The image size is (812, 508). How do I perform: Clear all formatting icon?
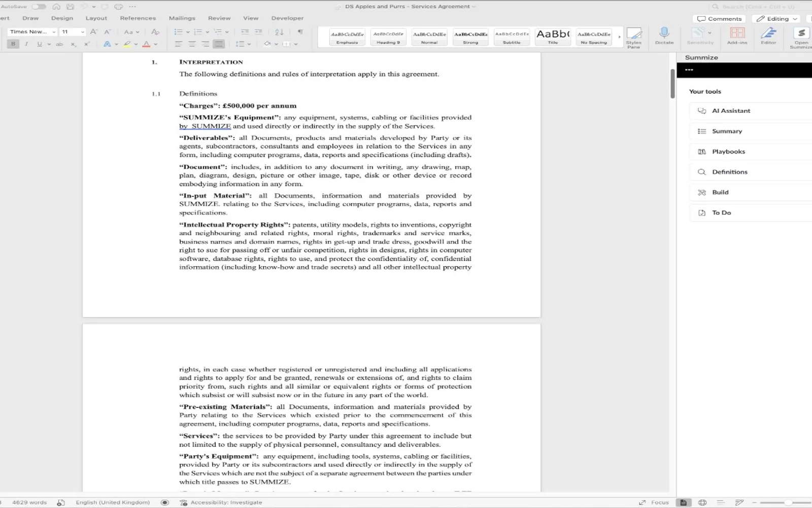(x=155, y=31)
